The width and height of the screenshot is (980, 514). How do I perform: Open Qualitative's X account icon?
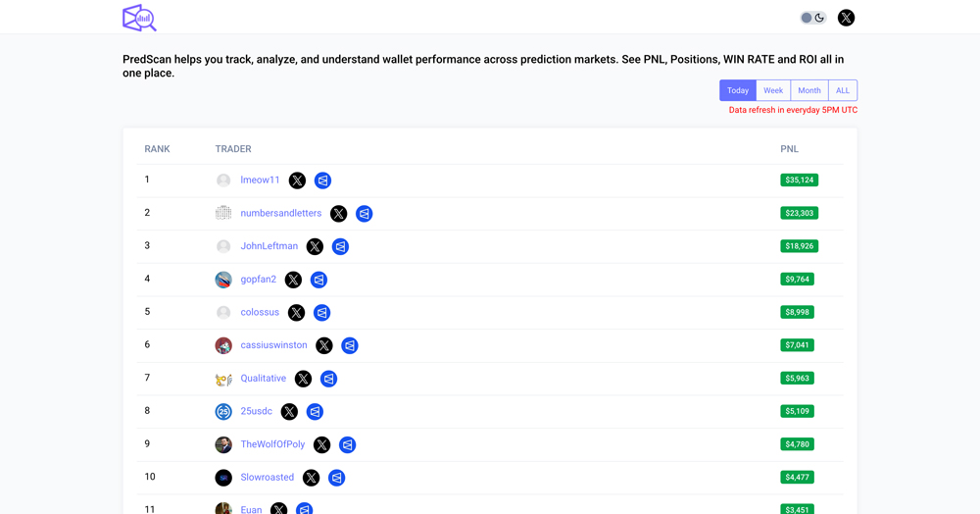click(x=303, y=379)
